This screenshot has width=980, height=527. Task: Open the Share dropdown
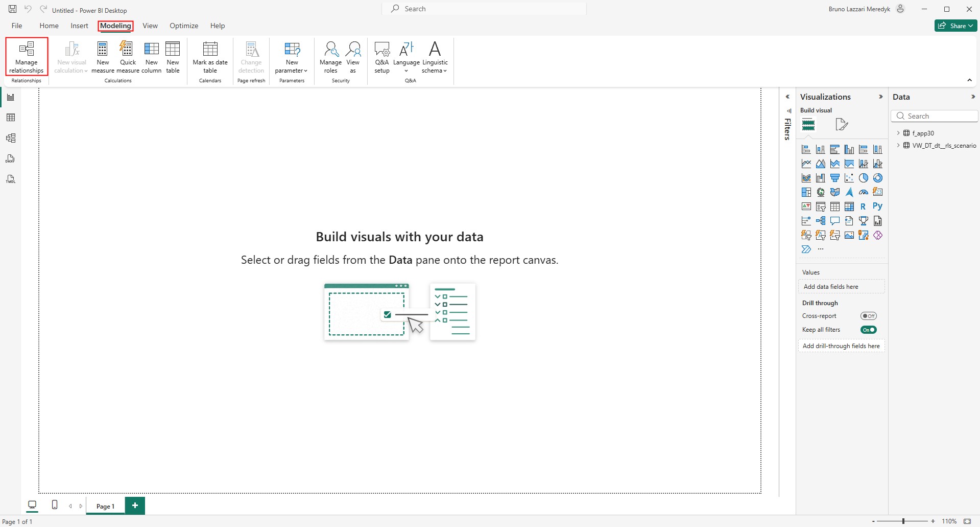pyautogui.click(x=955, y=26)
